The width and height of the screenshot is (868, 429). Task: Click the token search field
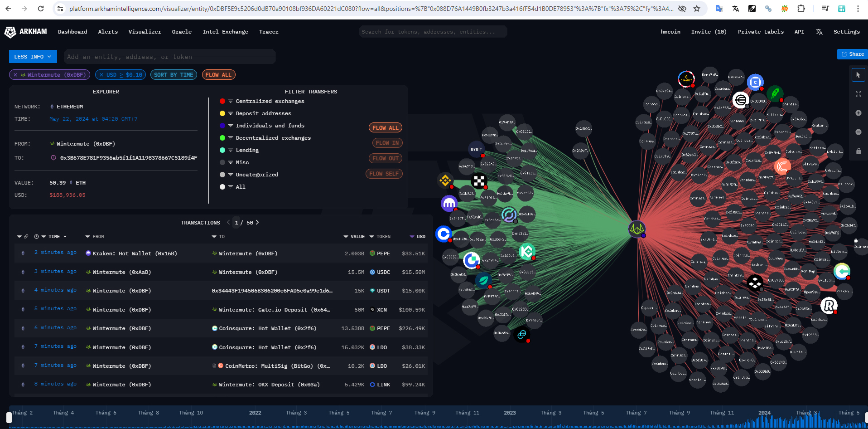coord(433,32)
